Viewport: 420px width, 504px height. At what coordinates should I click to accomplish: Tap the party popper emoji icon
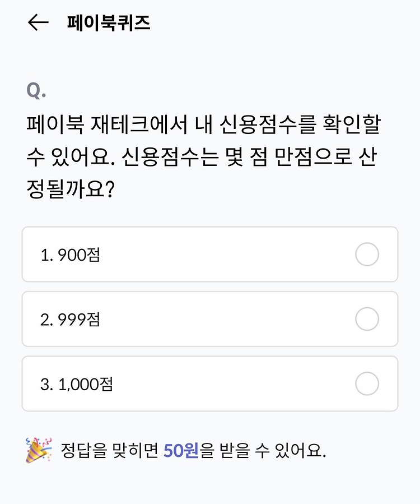[39, 450]
